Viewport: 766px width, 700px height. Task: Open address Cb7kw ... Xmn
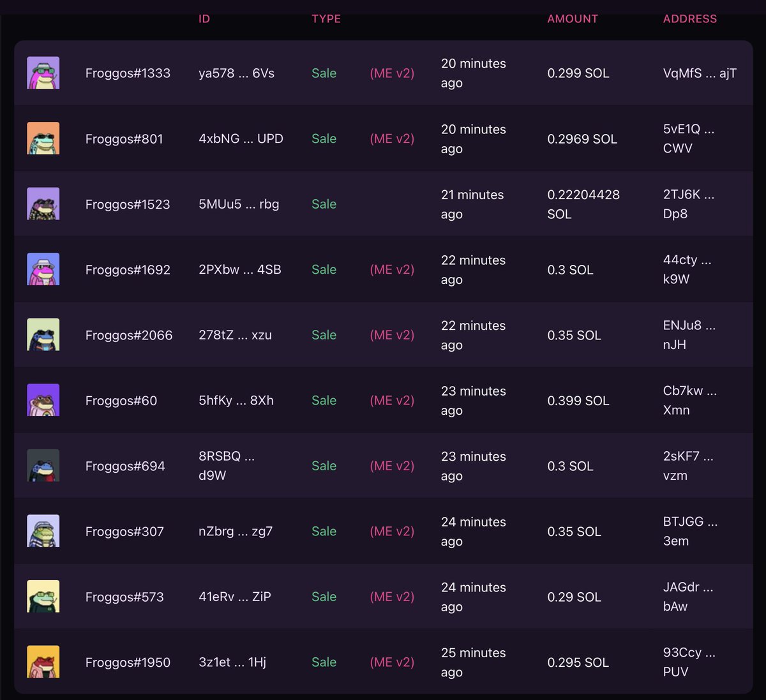coord(690,400)
